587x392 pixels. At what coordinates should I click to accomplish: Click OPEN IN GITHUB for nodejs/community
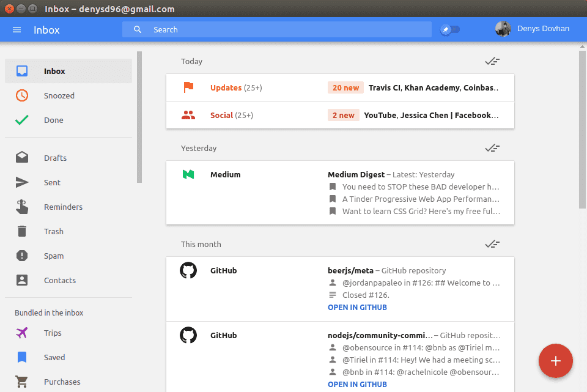click(x=357, y=385)
